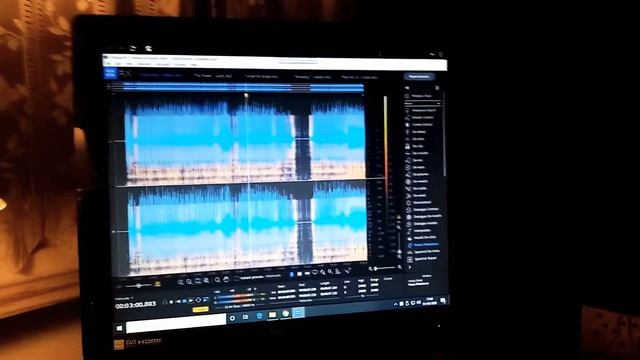The height and width of the screenshot is (360, 640).
Task: Open the highlighted Music Rebalance module
Action: click(423, 244)
